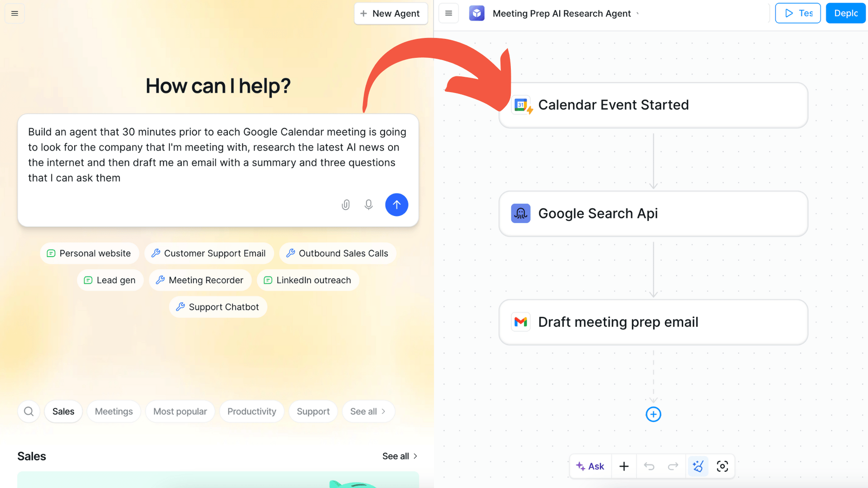
Task: Open the left hamburger menu
Action: click(x=14, y=14)
